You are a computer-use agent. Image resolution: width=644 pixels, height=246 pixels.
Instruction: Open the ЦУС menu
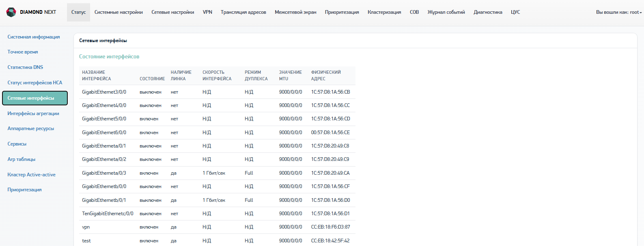pyautogui.click(x=515, y=12)
